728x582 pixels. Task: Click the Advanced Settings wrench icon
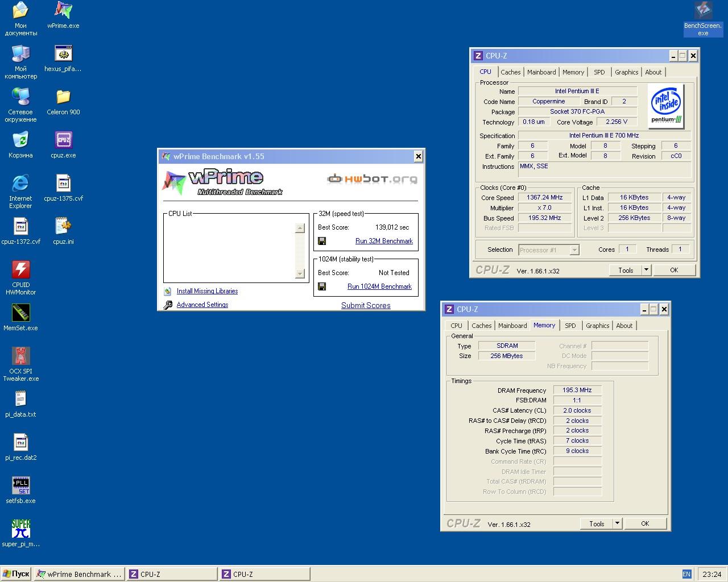point(168,305)
